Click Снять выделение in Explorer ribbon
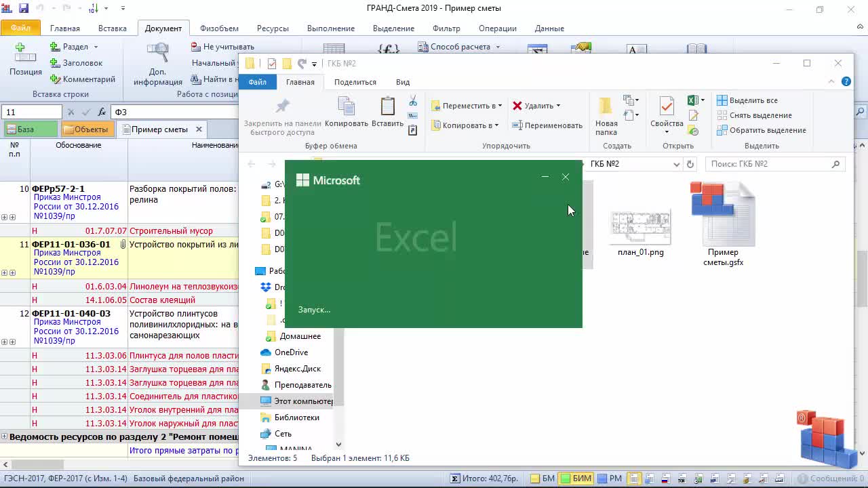Image resolution: width=868 pixels, height=488 pixels. pyautogui.click(x=754, y=115)
